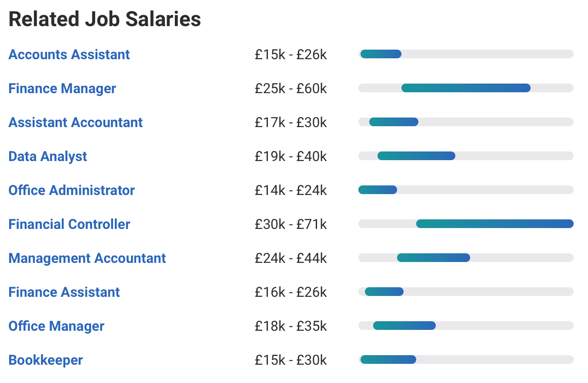
Task: Select the Finance Manager salary range bar
Action: [x=465, y=87]
